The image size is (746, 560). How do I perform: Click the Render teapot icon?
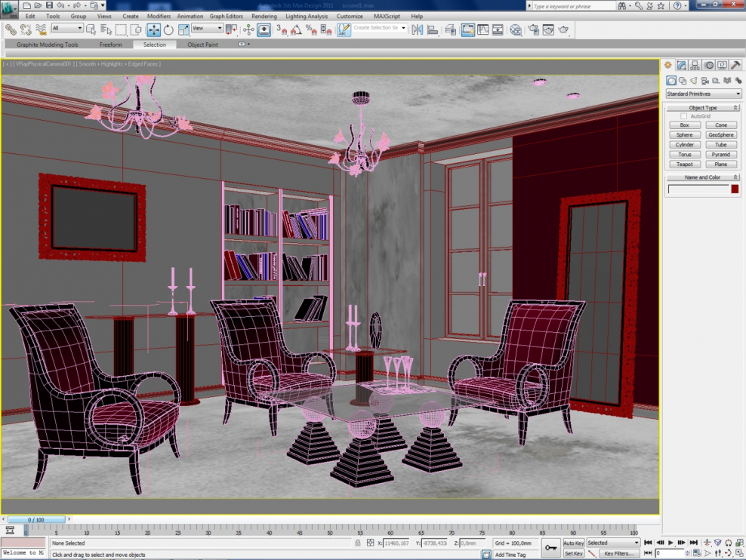tap(565, 30)
